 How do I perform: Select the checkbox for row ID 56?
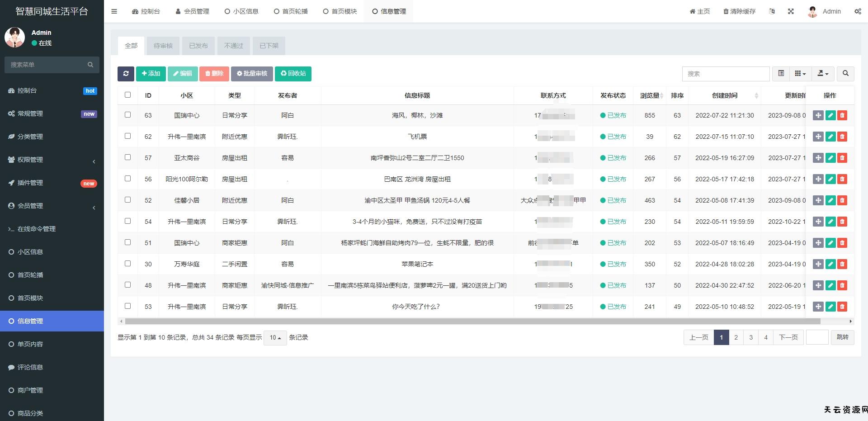click(x=127, y=179)
